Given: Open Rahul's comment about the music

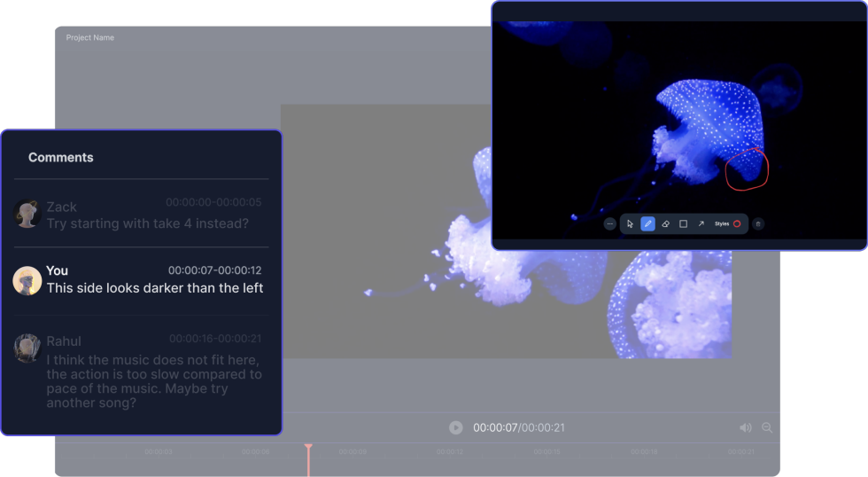Looking at the screenshot, I should tap(154, 374).
